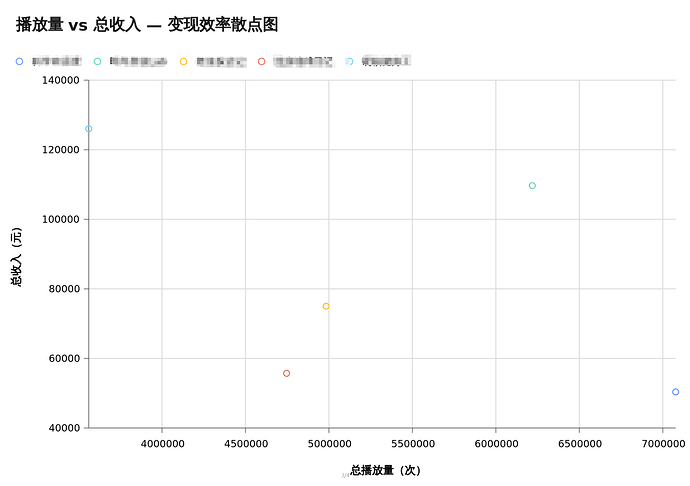Click y-axis tick label 100000
This screenshot has width=690, height=486.
[x=61, y=219]
